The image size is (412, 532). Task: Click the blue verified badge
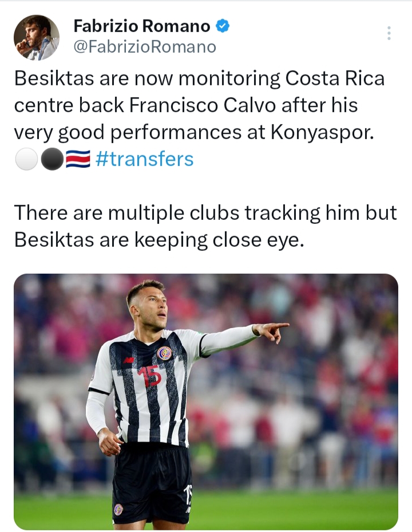point(223,26)
